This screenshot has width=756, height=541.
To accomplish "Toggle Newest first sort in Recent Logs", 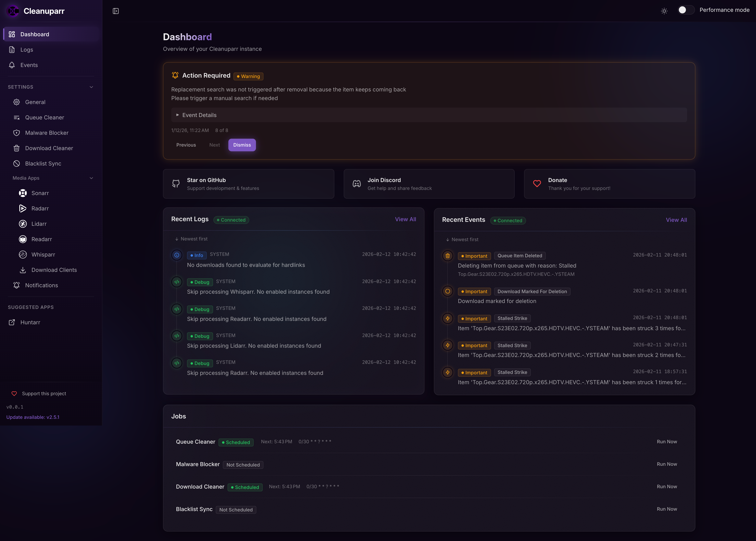I will point(191,239).
